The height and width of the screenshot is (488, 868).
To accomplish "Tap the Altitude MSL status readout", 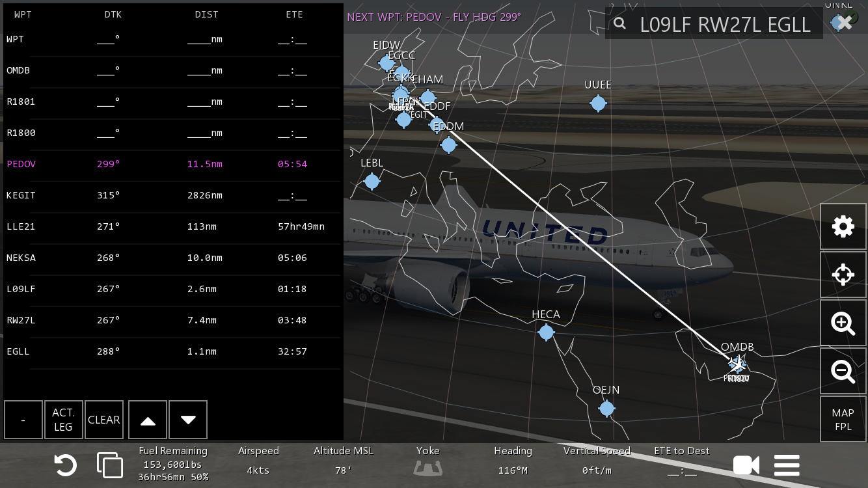I will click(x=344, y=461).
